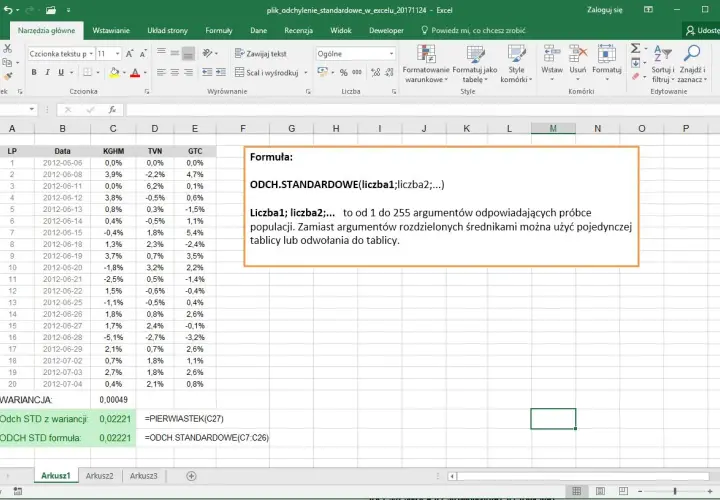This screenshot has width=720, height=500.
Task: Open the Ogólne number format dropdown
Action: tap(391, 54)
